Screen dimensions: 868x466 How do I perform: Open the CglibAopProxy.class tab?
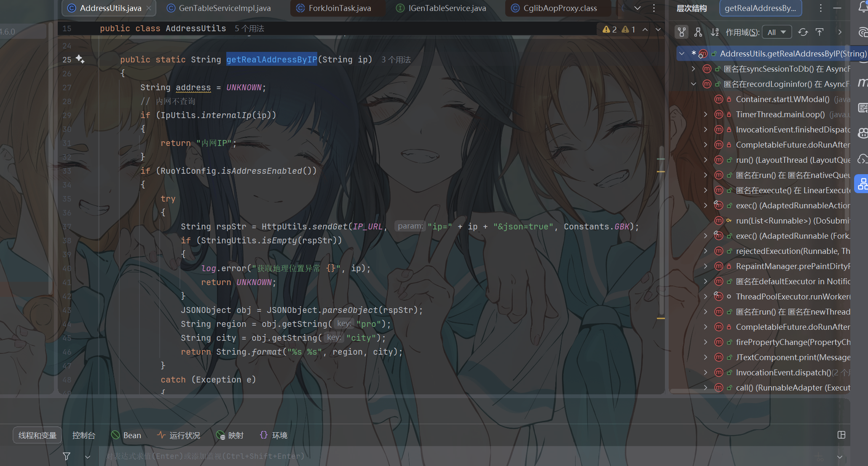pos(554,8)
